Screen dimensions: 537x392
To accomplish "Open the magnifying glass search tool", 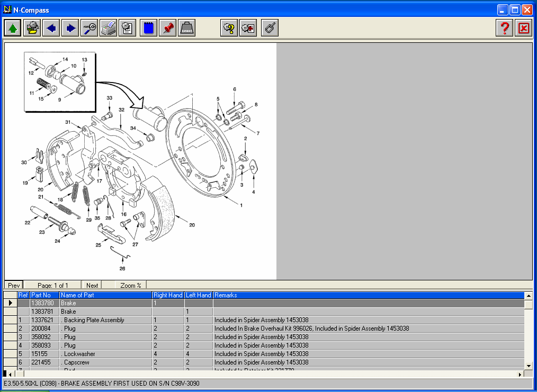I will (89, 28).
